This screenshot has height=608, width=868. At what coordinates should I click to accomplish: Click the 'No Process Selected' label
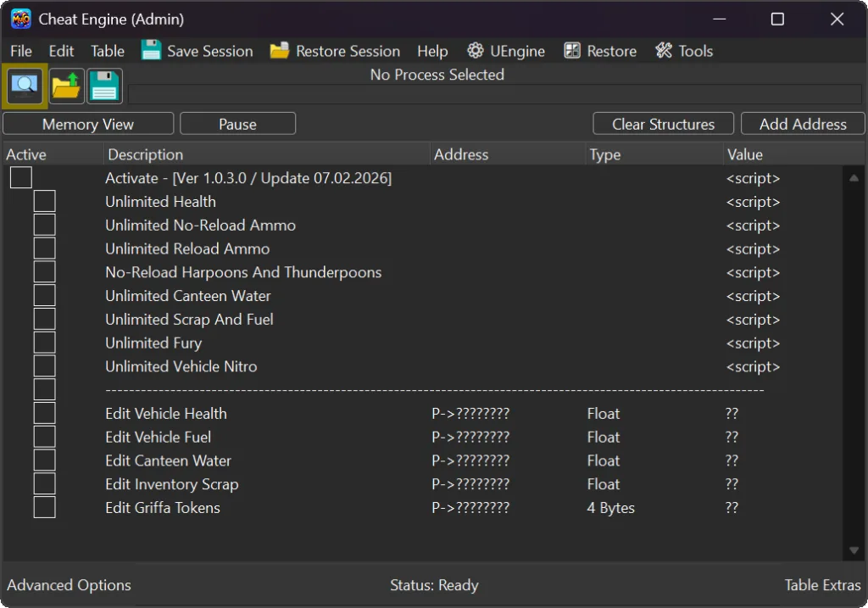[x=437, y=75]
